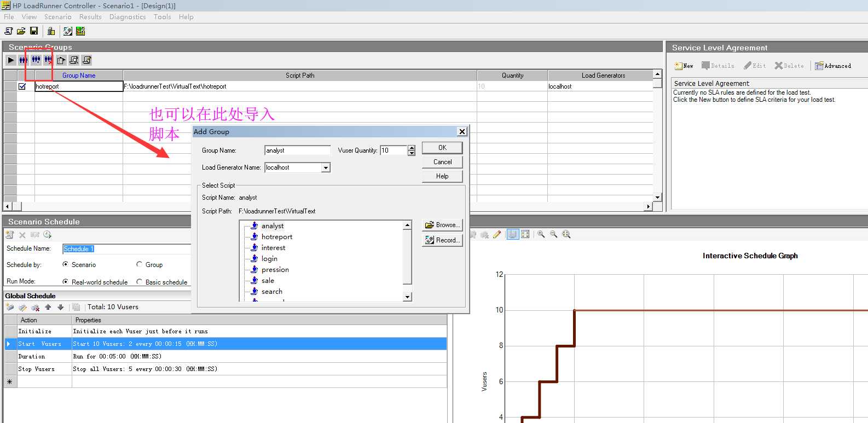The height and width of the screenshot is (423, 868).
Task: Click the Group Name input field
Action: click(298, 150)
